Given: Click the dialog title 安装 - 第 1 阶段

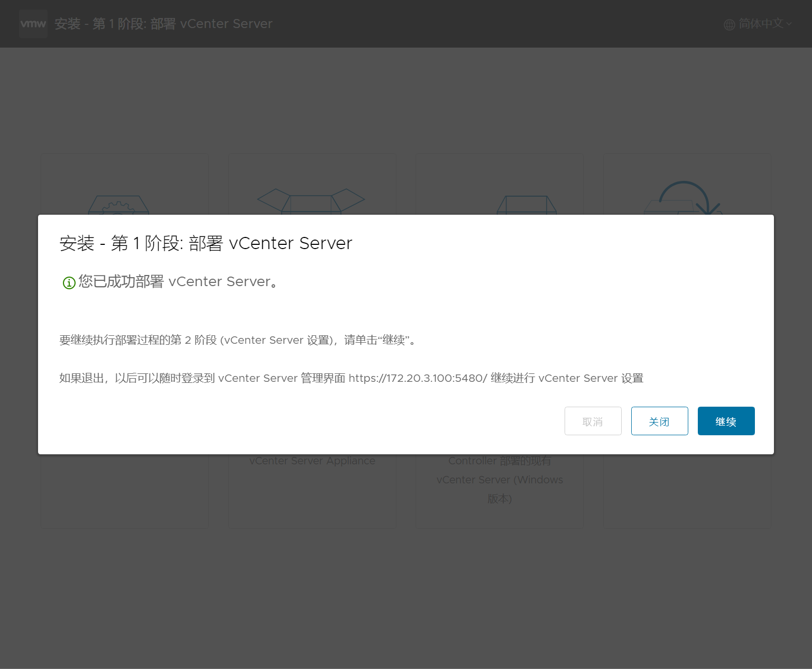Looking at the screenshot, I should [x=206, y=243].
